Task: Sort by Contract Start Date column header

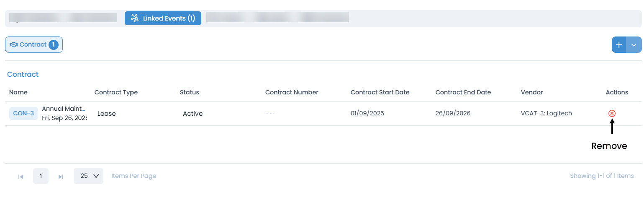Action: (380, 92)
